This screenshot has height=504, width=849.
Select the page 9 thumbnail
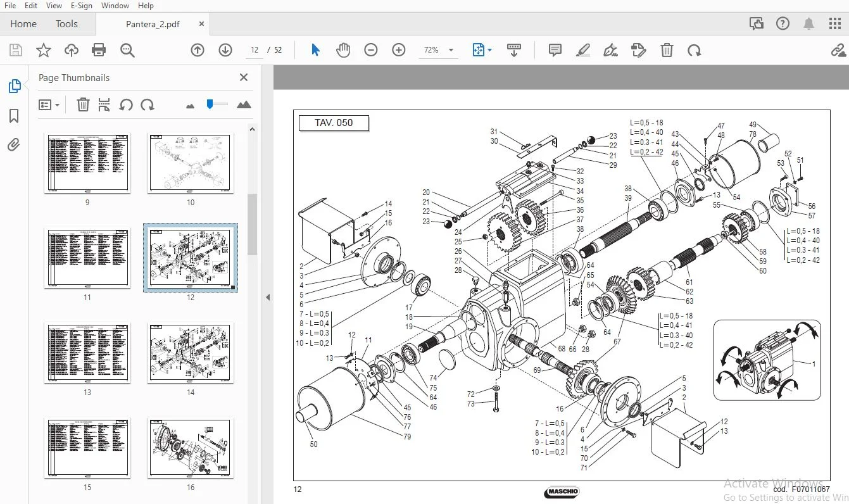87,163
